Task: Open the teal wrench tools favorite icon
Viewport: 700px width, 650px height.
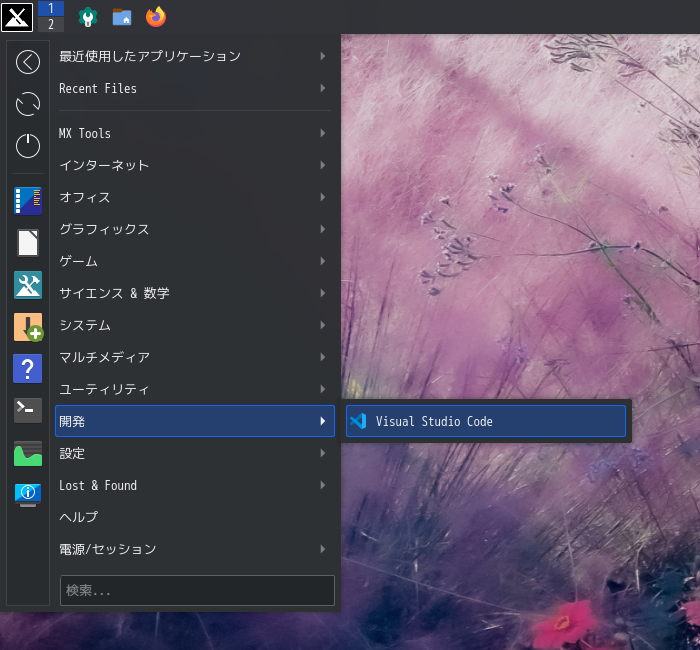Action: pyautogui.click(x=28, y=285)
